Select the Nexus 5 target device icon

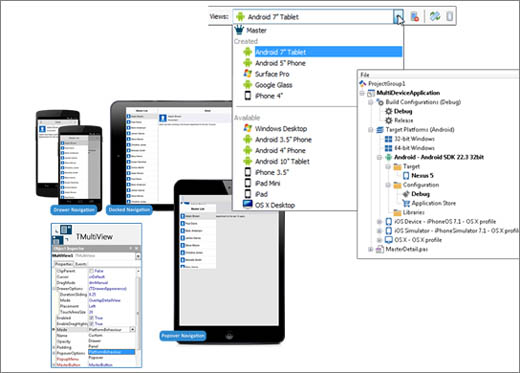pos(406,175)
